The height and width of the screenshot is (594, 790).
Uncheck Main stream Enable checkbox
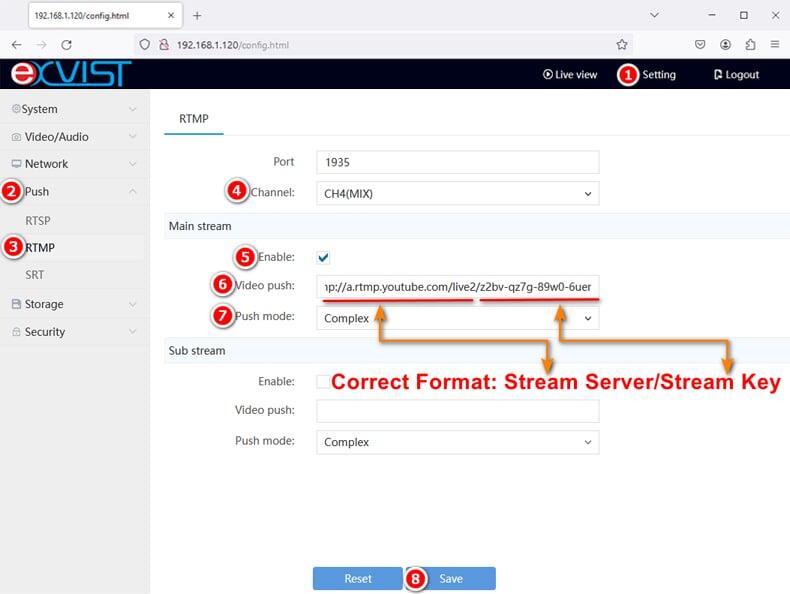click(323, 257)
